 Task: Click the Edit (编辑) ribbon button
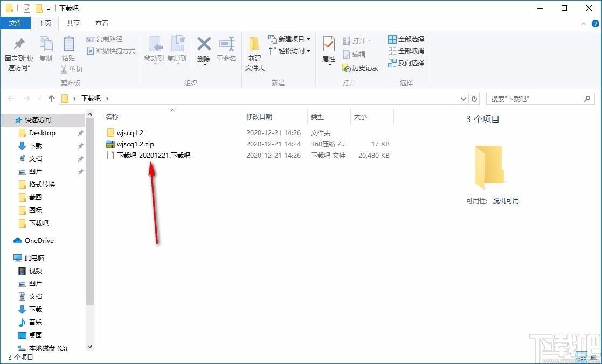coord(354,54)
